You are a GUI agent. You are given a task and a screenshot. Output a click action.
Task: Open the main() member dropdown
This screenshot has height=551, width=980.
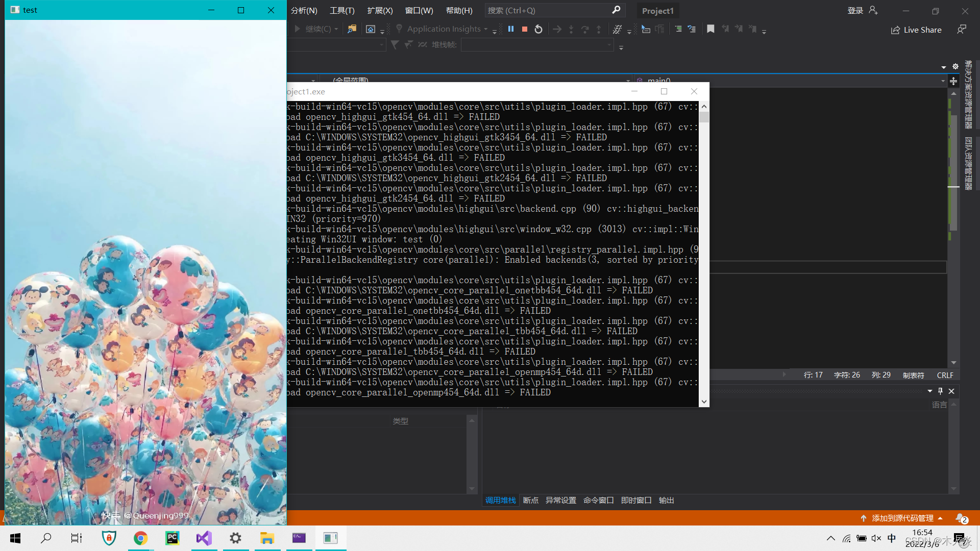[943, 81]
